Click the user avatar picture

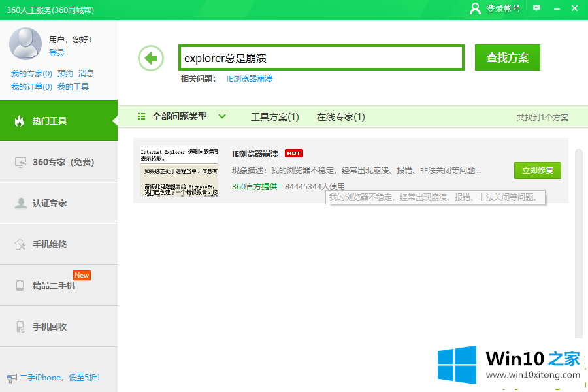point(25,44)
